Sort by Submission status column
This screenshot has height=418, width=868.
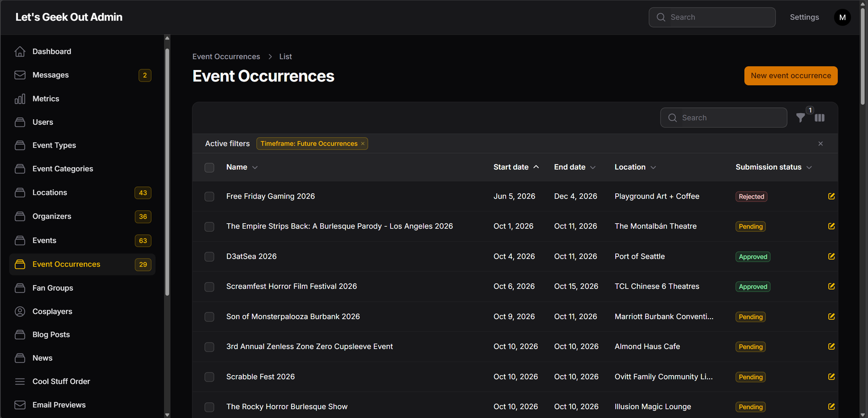pyautogui.click(x=774, y=167)
